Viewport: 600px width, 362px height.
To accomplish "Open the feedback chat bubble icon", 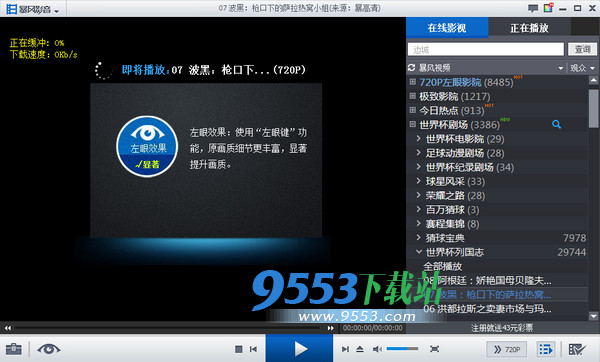I will [x=533, y=8].
